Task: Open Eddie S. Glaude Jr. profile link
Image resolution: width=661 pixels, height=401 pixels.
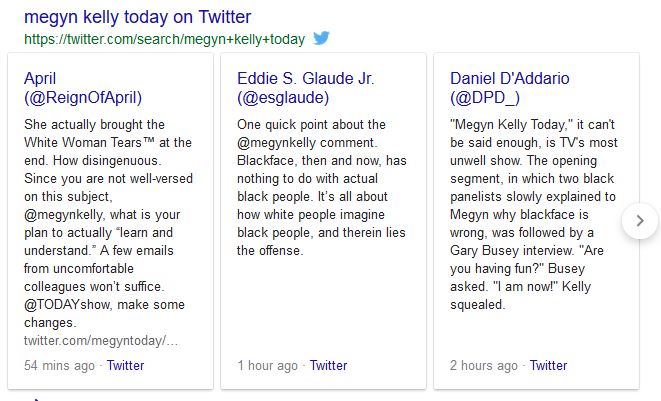Action: (308, 78)
